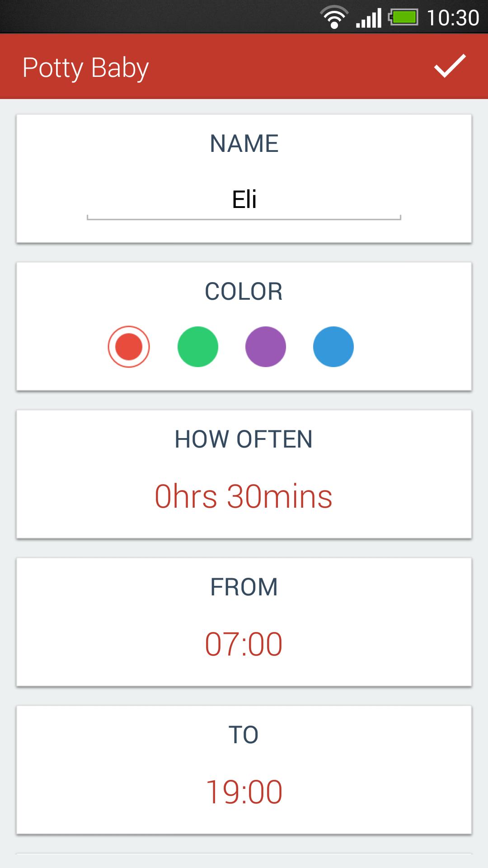The height and width of the screenshot is (868, 488).
Task: Tap the Wi-Fi status icon
Action: [334, 18]
